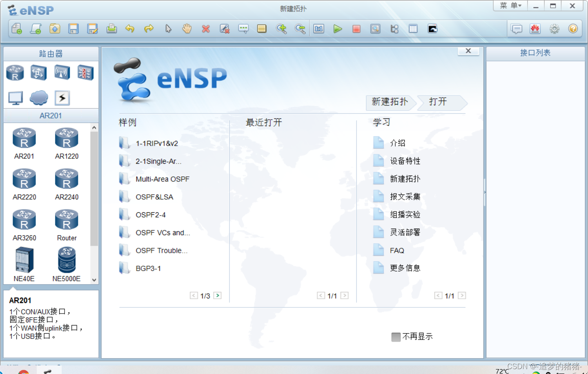
Task: Open the 介绍 learning document
Action: point(389,143)
